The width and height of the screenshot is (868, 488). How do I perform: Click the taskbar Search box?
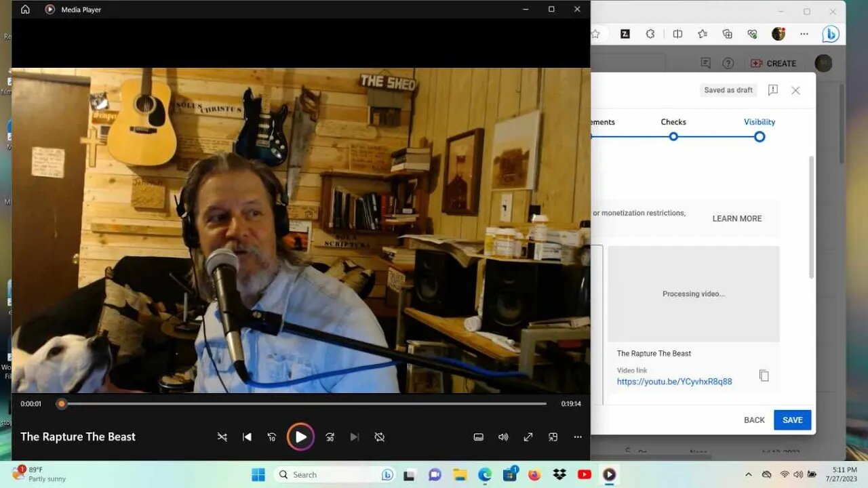pyautogui.click(x=334, y=474)
